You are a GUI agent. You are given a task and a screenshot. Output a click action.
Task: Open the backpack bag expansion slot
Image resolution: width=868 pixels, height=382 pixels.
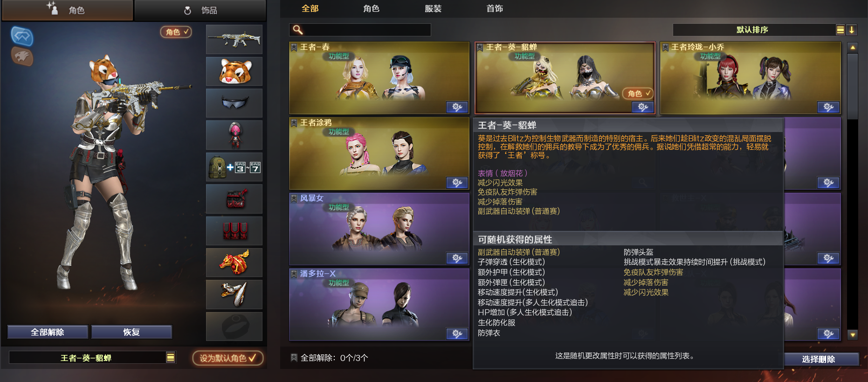tap(234, 167)
